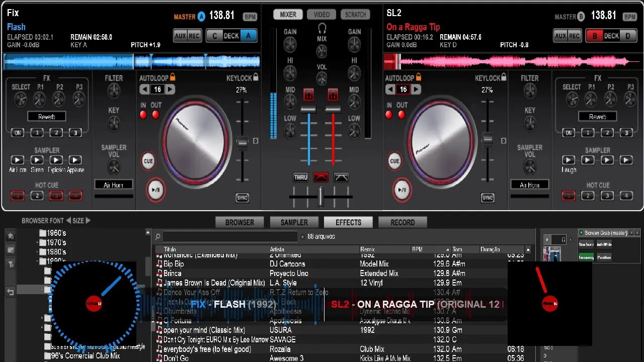The height and width of the screenshot is (362, 644).
Task: Switch left deck selector to deck C
Action: click(215, 36)
